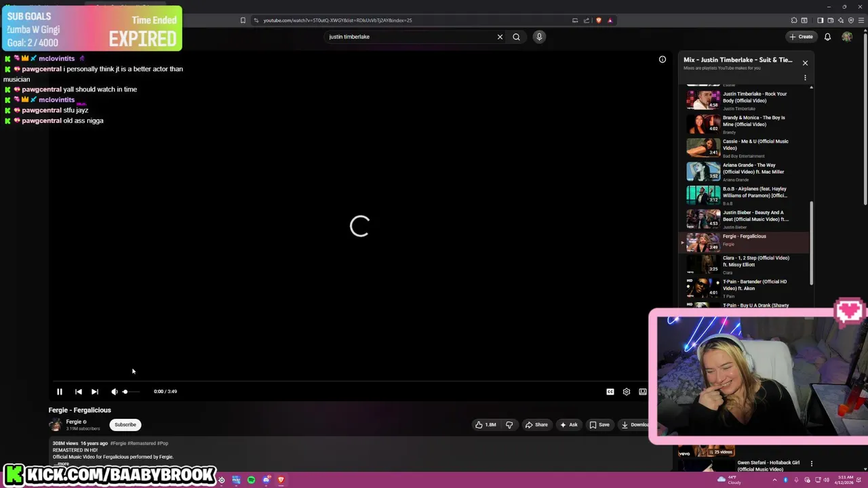Open options for Hollaback Girl recommendation
This screenshot has width=868, height=488.
click(812, 464)
